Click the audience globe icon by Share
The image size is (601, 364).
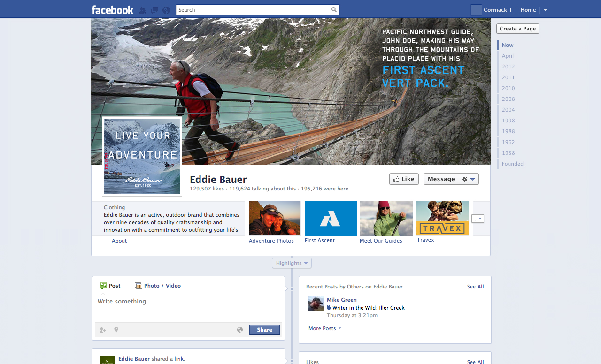coord(240,330)
